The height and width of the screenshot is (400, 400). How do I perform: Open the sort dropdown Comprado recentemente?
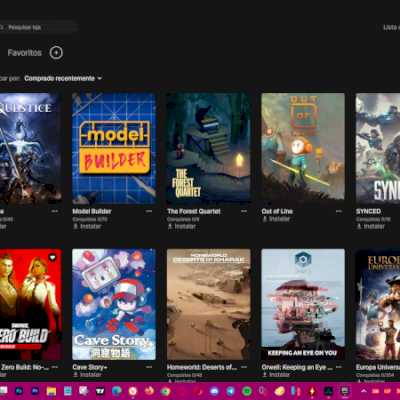click(x=63, y=78)
